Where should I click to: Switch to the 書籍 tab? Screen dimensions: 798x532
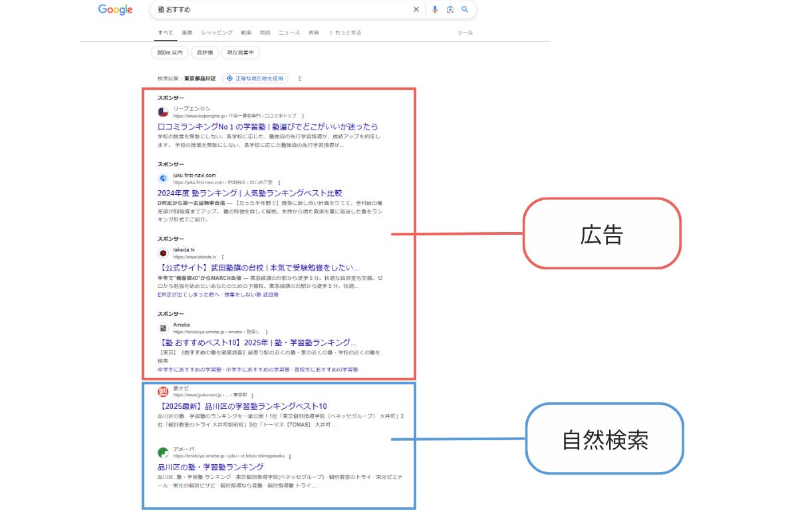pos(313,33)
